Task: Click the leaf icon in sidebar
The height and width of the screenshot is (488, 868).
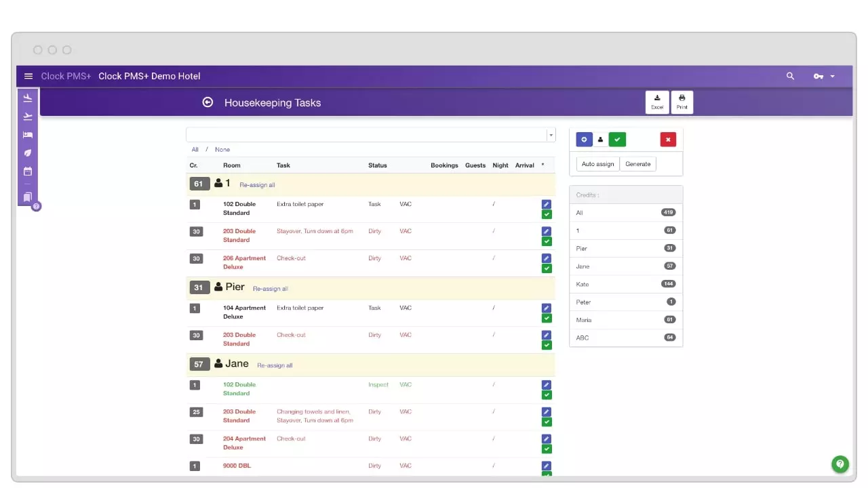Action: tap(28, 153)
